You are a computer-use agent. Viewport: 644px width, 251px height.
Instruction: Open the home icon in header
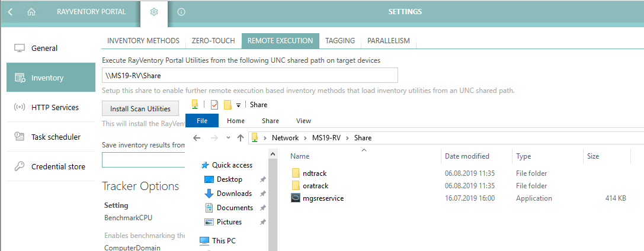(x=31, y=12)
